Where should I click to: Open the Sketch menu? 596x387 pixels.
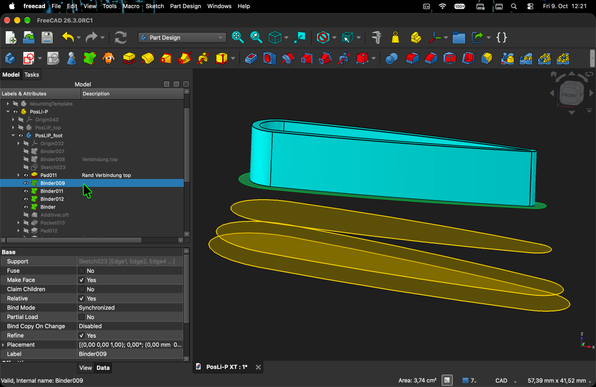point(155,6)
